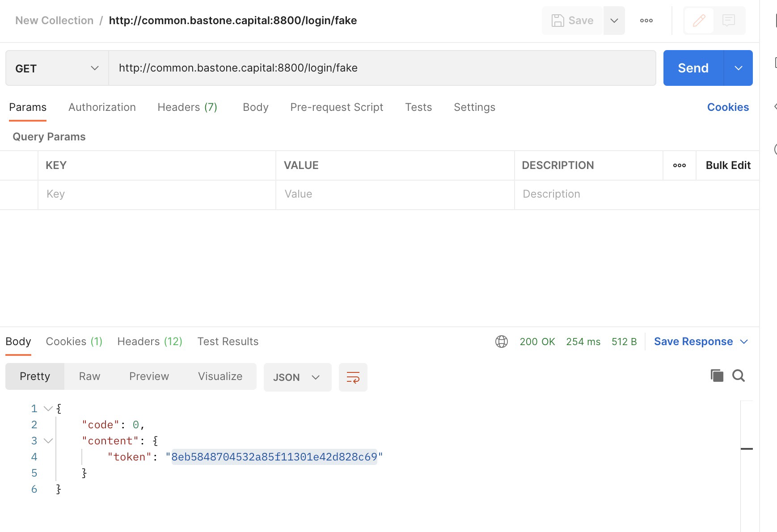Click the rename pencil icon at top right
The width and height of the screenshot is (777, 532).
point(699,20)
